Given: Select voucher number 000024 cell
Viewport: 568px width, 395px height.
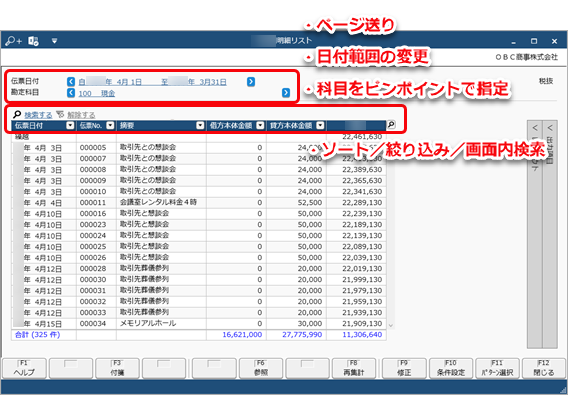Looking at the screenshot, I should point(96,236).
